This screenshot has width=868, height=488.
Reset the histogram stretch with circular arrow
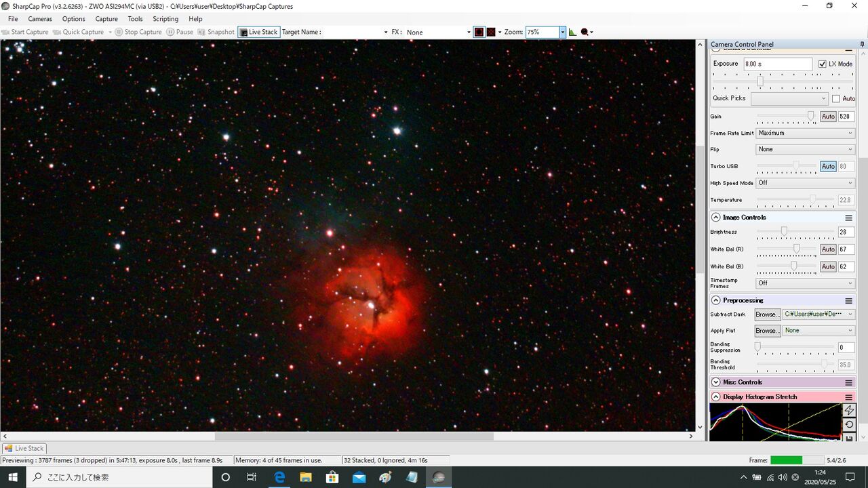(849, 424)
